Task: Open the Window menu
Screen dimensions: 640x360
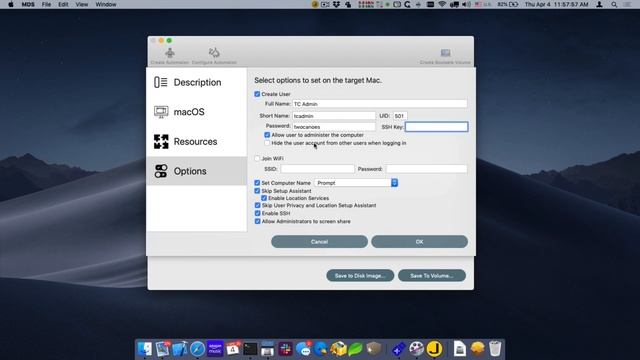Action: pos(106,4)
